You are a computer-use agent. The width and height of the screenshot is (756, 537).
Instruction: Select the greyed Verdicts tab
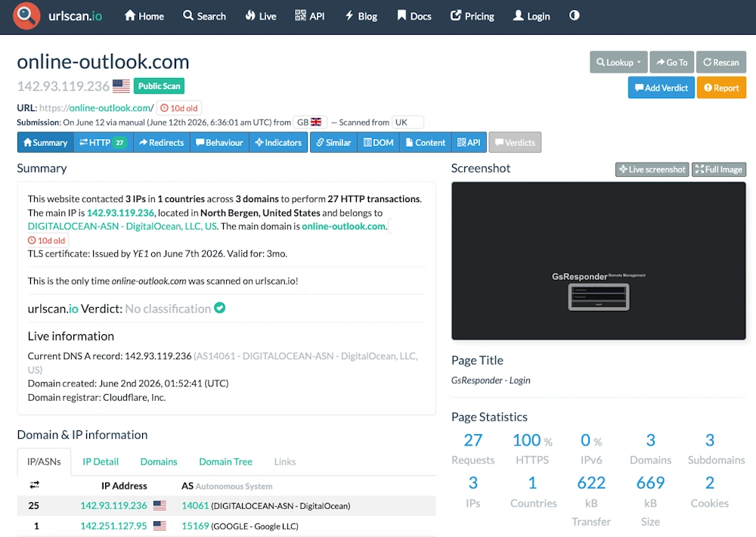515,142
